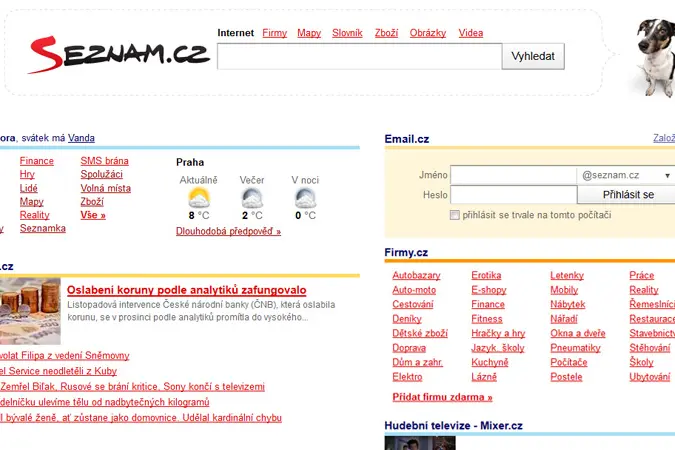Focus the main search input field

point(359,56)
